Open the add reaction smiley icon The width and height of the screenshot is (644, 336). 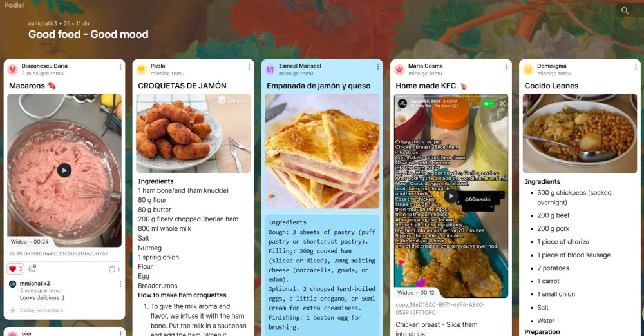click(32, 268)
